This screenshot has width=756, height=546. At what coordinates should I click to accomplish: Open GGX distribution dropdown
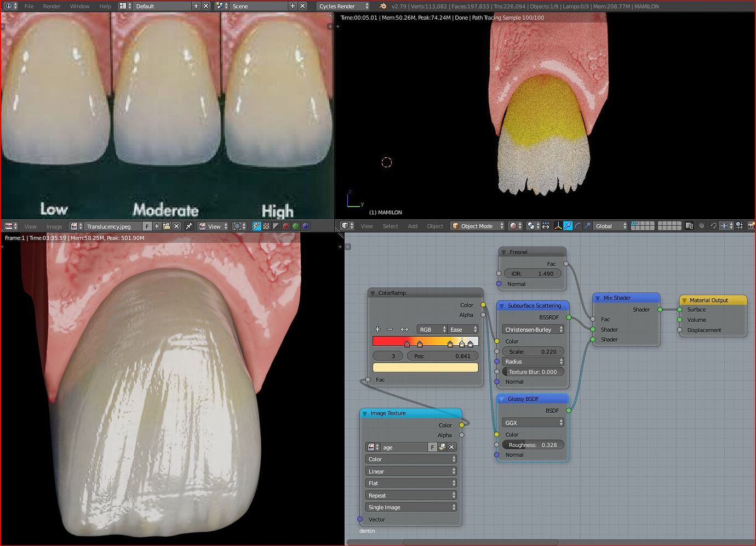(x=534, y=423)
